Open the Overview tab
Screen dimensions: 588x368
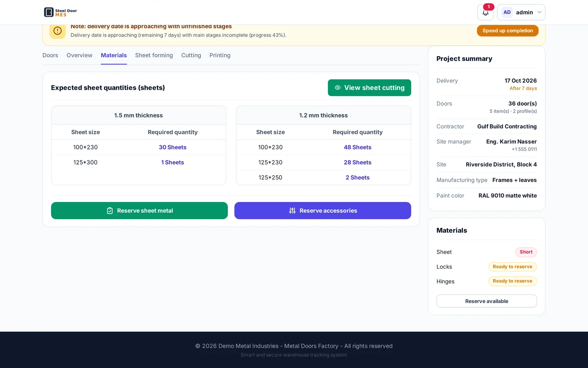(x=79, y=55)
